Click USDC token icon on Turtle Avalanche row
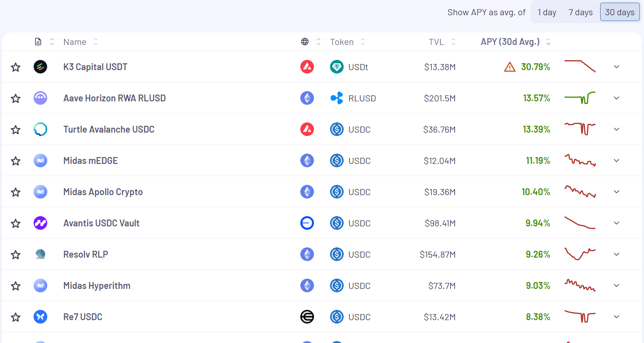This screenshot has height=343, width=644. pos(337,130)
